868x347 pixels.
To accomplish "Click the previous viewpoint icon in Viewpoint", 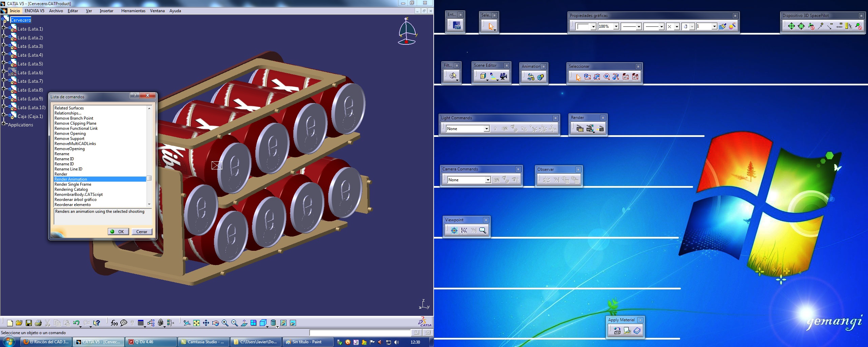I will 464,231.
